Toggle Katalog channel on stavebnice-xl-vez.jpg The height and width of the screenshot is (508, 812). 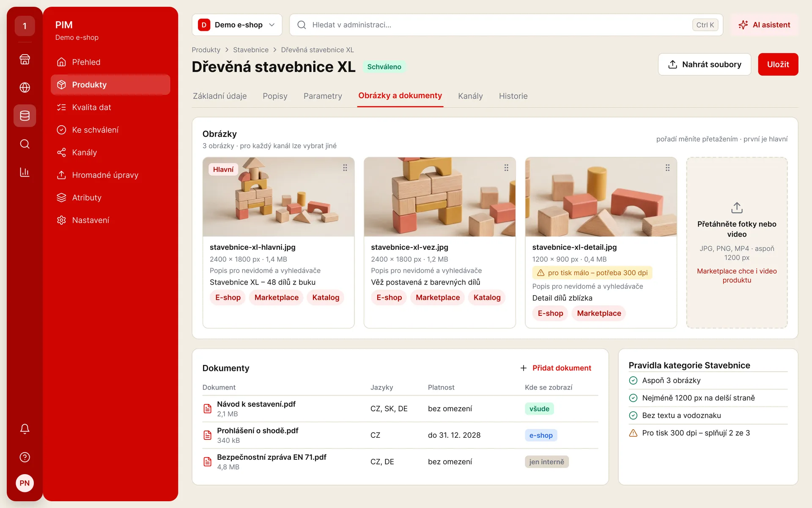coord(487,298)
